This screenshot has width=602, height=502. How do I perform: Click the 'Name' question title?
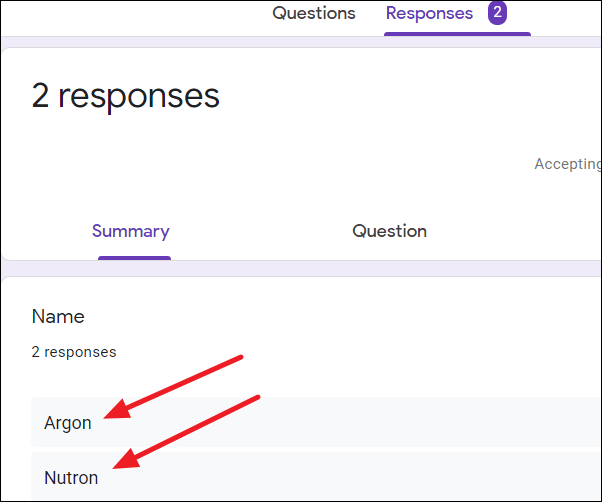point(58,317)
